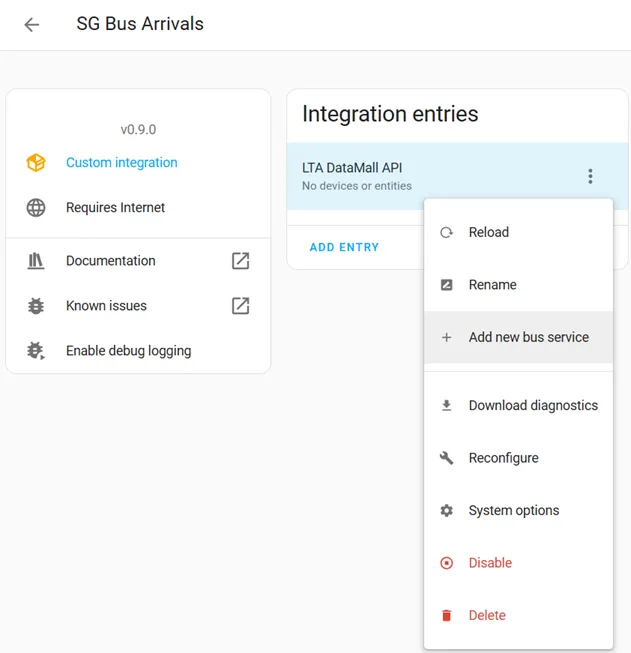Image resolution: width=631 pixels, height=653 pixels.
Task: Choose Reload from the menu
Action: pos(518,232)
